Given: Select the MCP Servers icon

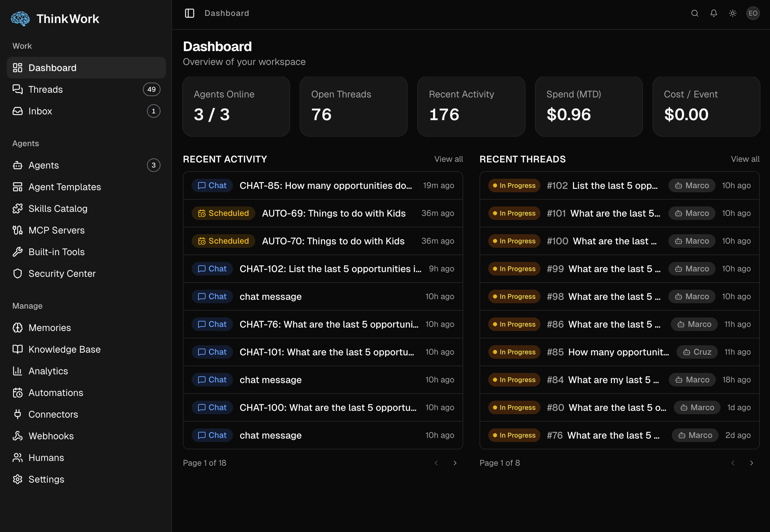Looking at the screenshot, I should point(18,230).
